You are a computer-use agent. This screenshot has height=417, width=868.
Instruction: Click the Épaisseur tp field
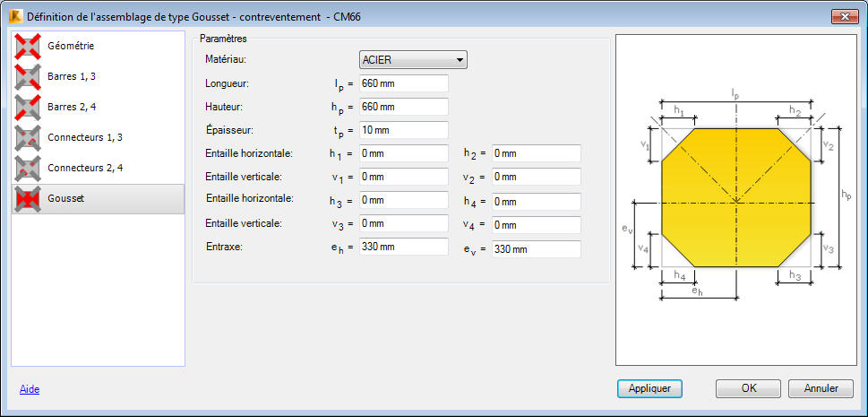(404, 130)
